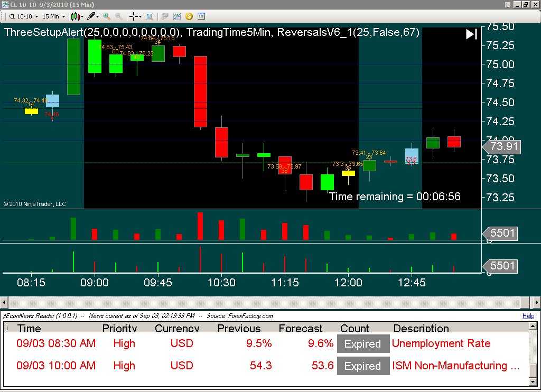Open the CL 10-10 instrument dropdown
Viewport: 541px width, 392px height.
(x=23, y=16)
